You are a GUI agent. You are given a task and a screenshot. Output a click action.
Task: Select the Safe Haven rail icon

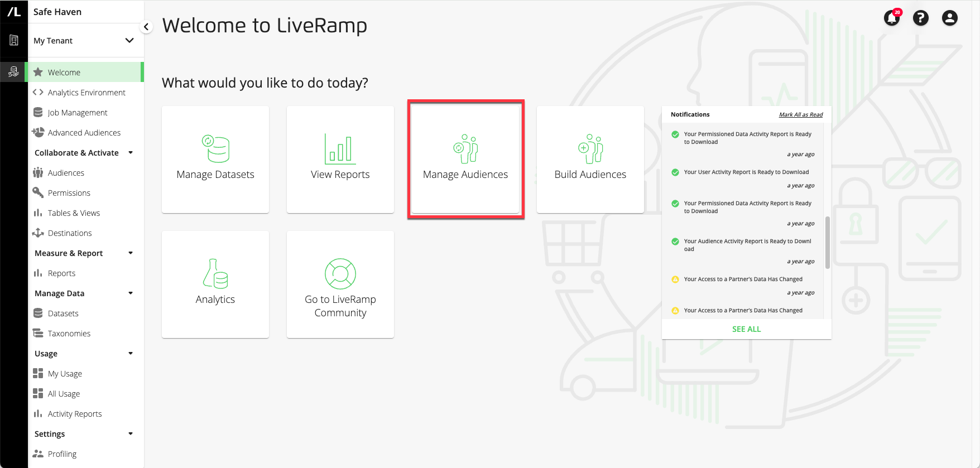click(14, 71)
